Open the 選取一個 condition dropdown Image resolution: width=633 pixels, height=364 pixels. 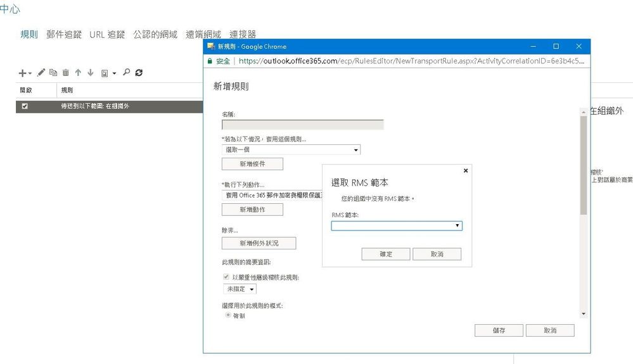291,149
